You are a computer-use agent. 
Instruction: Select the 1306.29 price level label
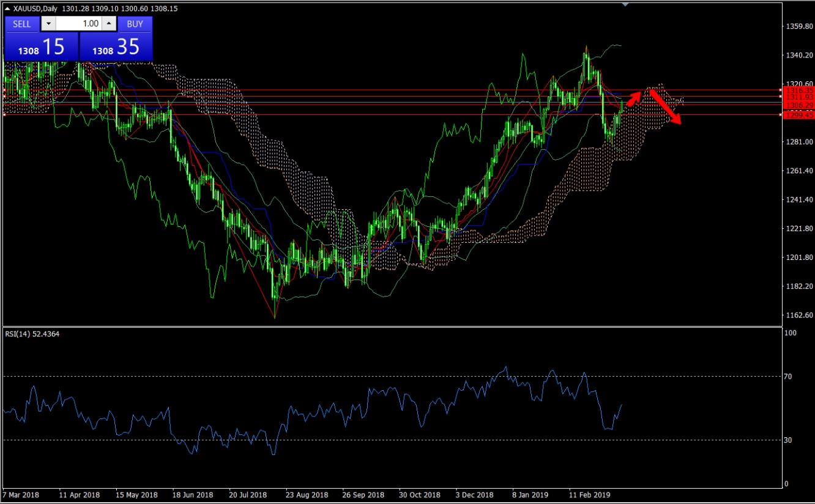point(798,105)
